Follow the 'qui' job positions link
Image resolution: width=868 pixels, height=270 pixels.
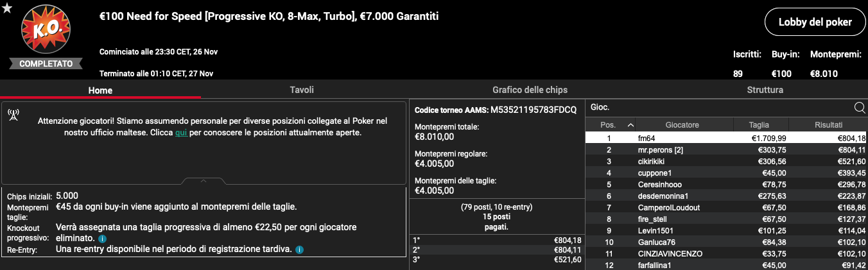coord(181,133)
